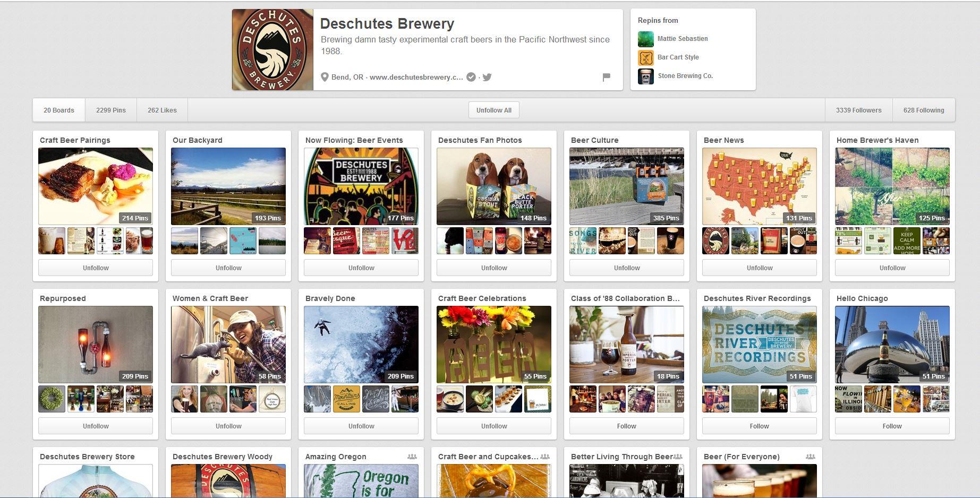
Task: Unfollow the Repurposed board
Action: (96, 426)
